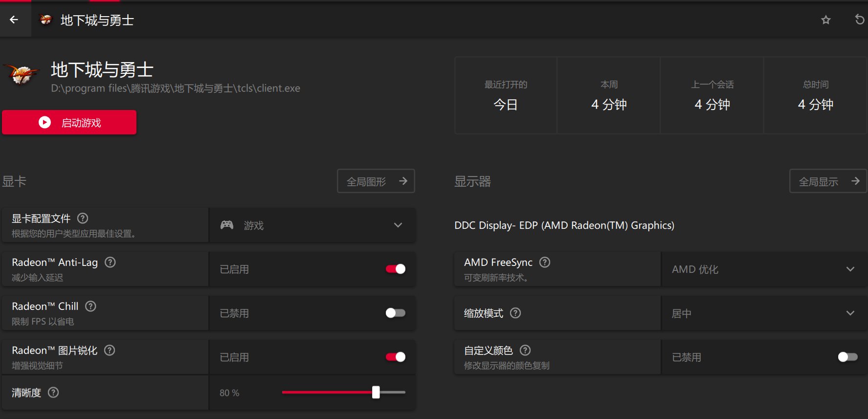Viewport: 868px width, 419px height.
Task: Click the small game icon in title bar
Action: point(46,20)
